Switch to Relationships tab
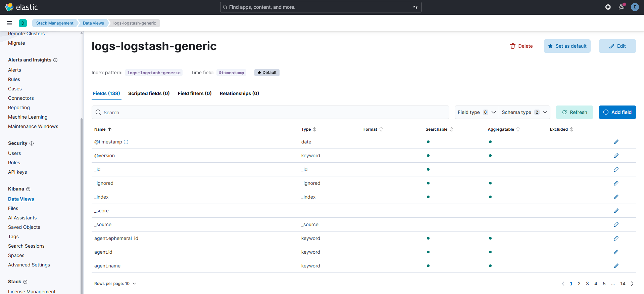 [239, 93]
